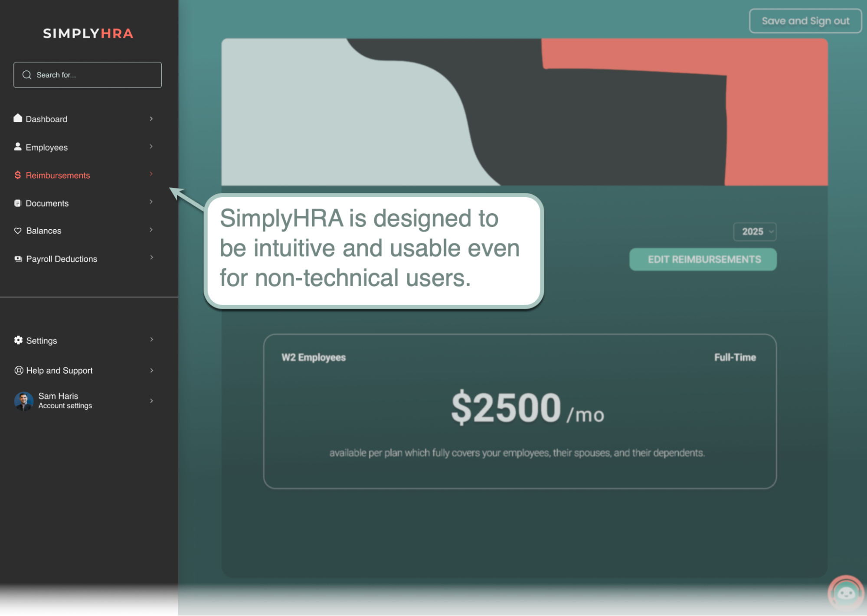Click the Help and Support lifebuoy icon
The height and width of the screenshot is (616, 867).
tap(19, 370)
